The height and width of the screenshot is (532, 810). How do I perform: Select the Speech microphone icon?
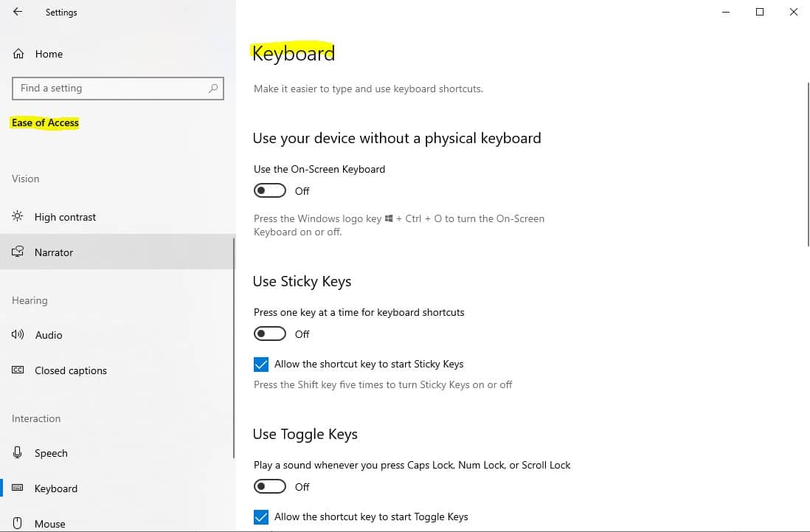pos(18,452)
